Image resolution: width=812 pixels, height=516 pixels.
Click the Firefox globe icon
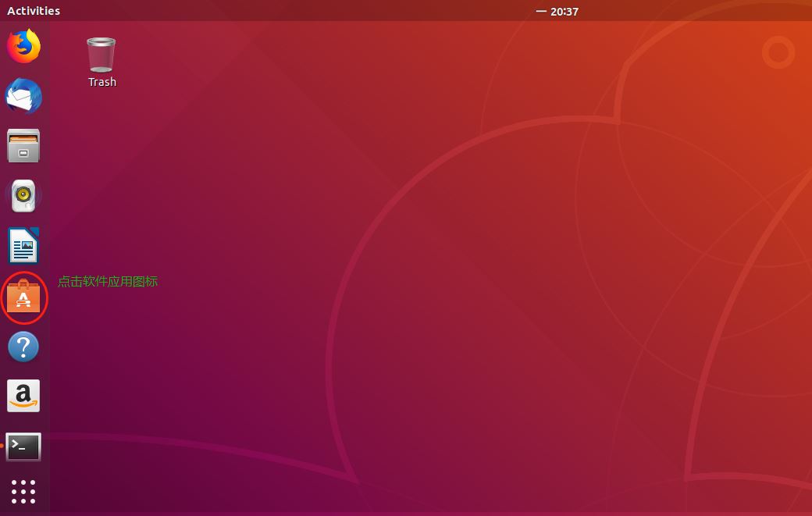23,46
